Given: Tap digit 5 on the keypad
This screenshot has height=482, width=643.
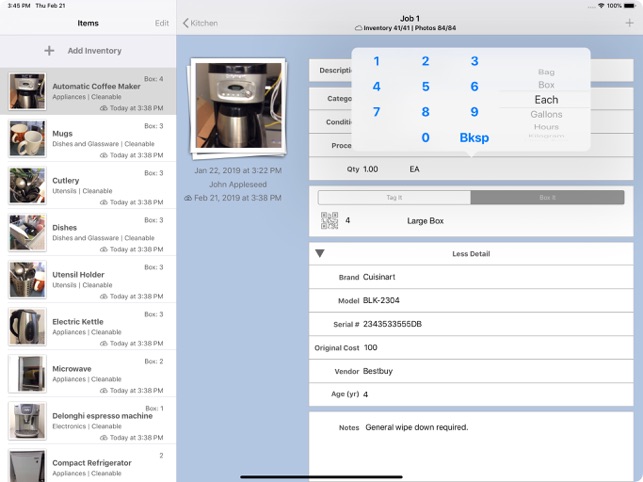Looking at the screenshot, I should tap(425, 87).
